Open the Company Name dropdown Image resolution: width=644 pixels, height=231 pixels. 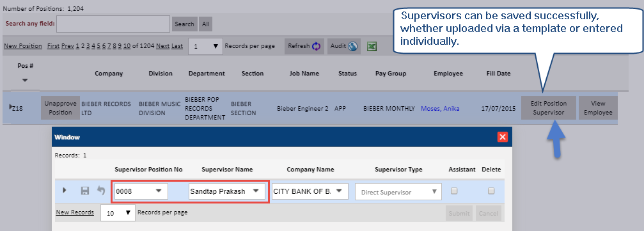(x=340, y=191)
